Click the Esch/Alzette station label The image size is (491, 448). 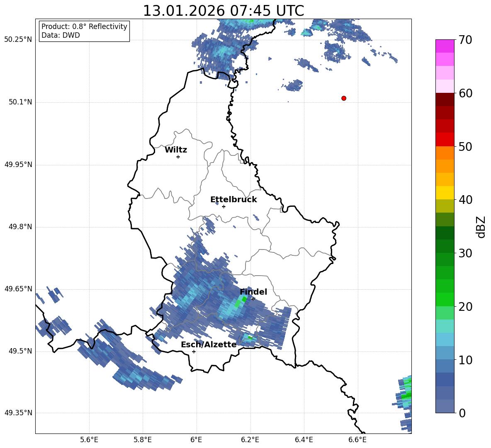click(209, 345)
